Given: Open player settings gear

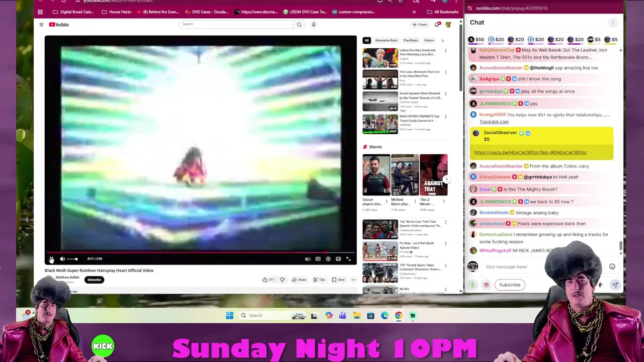Looking at the screenshot, I should click(x=328, y=259).
